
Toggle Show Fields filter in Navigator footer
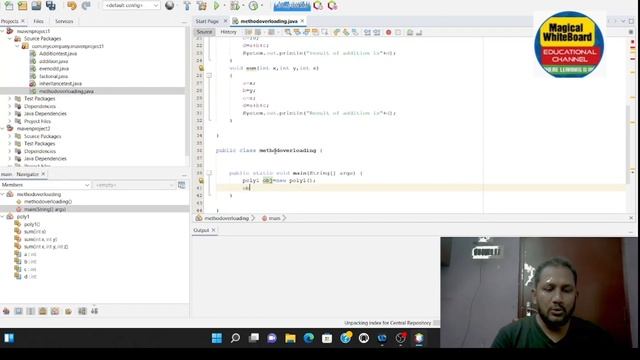[18, 311]
